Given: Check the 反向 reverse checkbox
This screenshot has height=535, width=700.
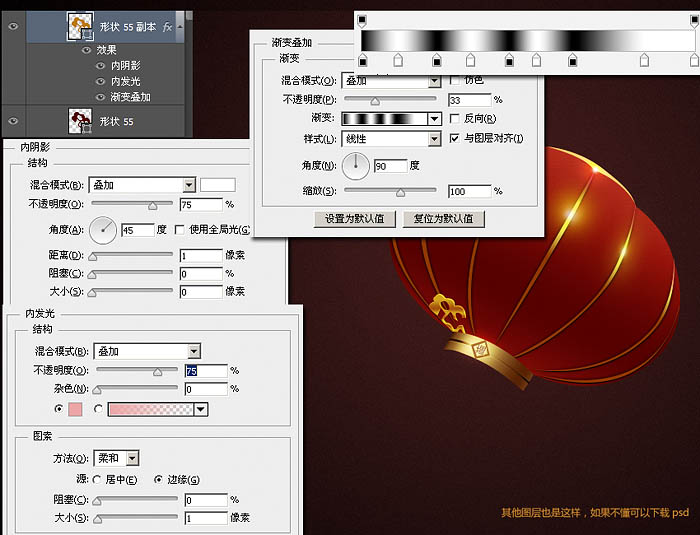Looking at the screenshot, I should [x=454, y=118].
